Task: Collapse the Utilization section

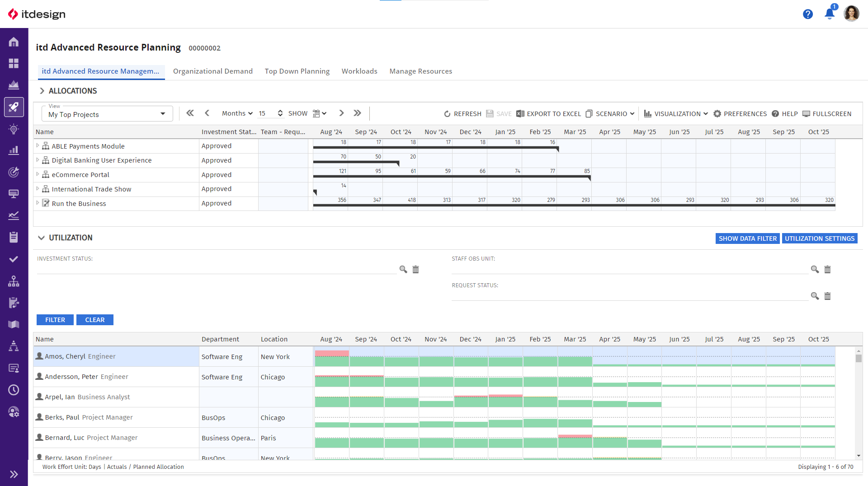Action: click(41, 238)
